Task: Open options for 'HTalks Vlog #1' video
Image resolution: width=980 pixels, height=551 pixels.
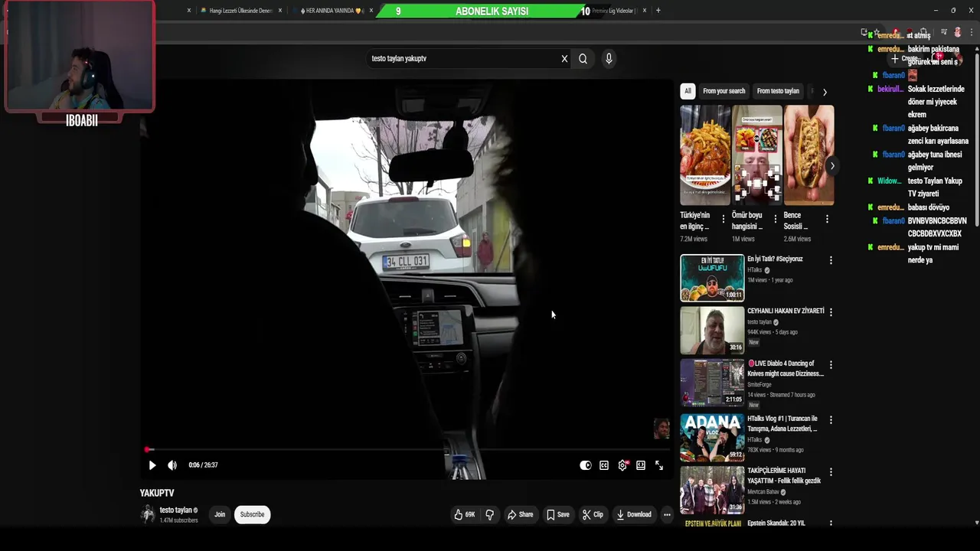Action: (831, 419)
